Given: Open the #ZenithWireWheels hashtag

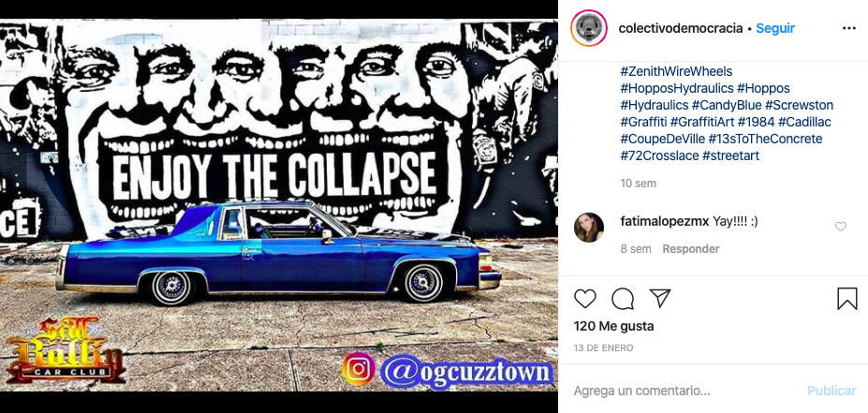Looking at the screenshot, I should (x=676, y=71).
